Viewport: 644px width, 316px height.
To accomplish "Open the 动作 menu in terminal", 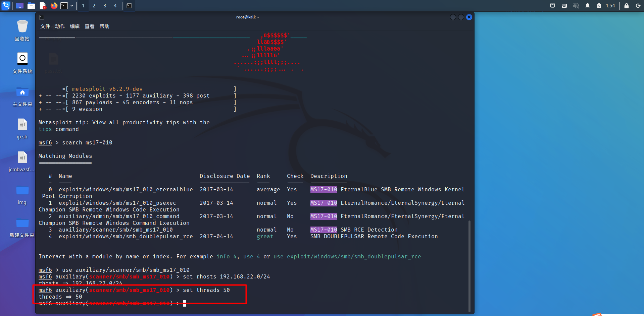I will coord(60,26).
